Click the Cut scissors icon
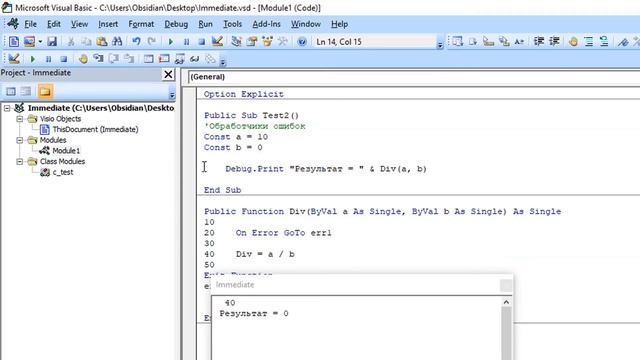The height and width of the screenshot is (360, 640). pyautogui.click(x=71, y=42)
